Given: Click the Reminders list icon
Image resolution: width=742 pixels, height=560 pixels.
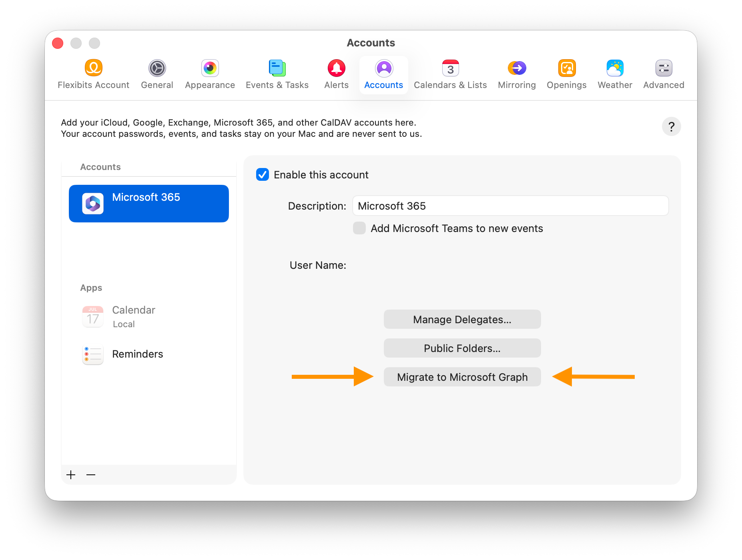Looking at the screenshot, I should point(93,354).
